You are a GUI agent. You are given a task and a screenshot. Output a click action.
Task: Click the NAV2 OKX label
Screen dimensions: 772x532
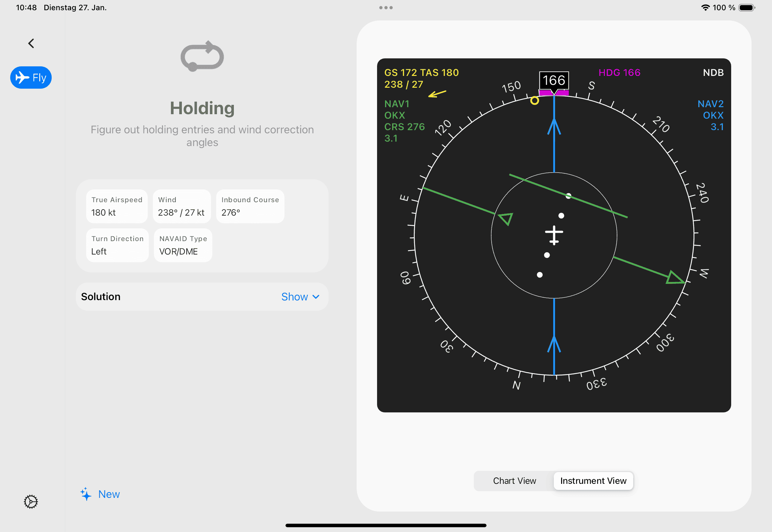click(711, 110)
